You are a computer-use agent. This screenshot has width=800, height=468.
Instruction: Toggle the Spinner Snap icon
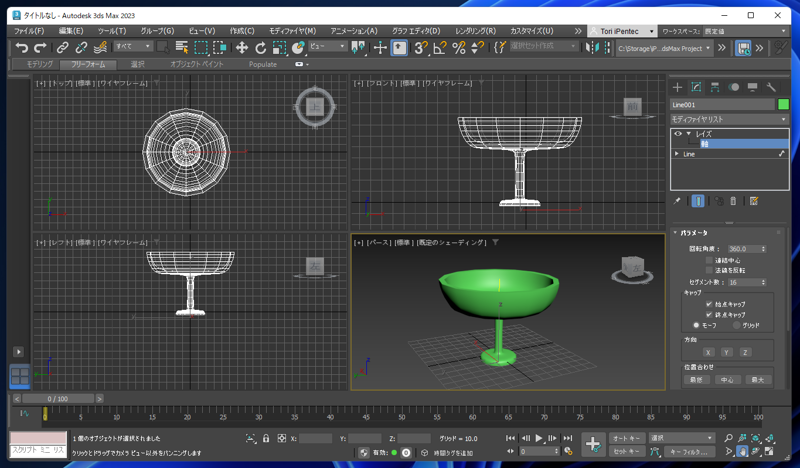point(478,47)
